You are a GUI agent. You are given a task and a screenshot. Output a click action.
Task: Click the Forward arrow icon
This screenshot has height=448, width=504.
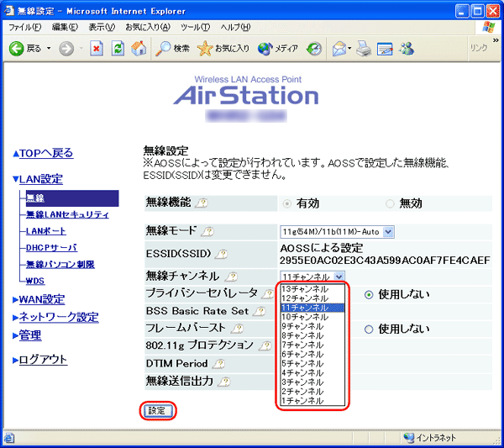pos(66,49)
